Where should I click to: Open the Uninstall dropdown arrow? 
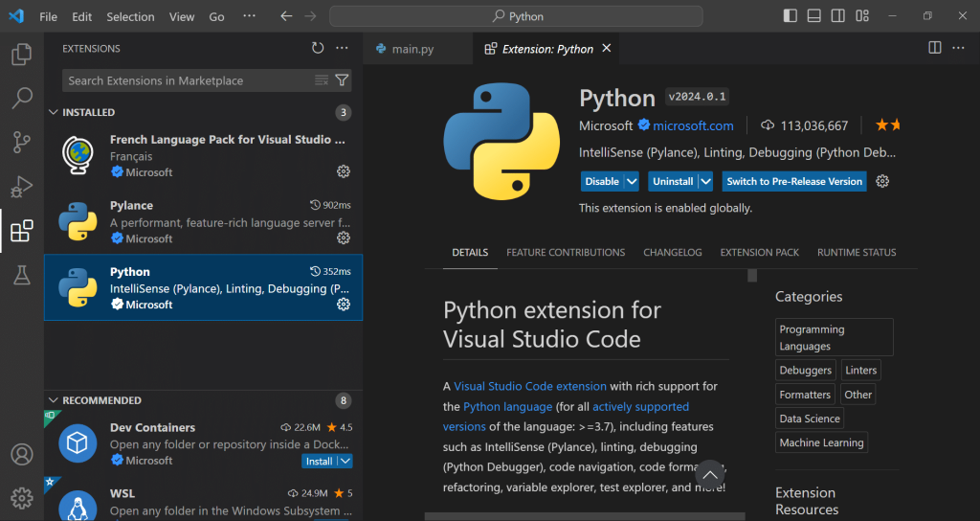[x=705, y=181]
